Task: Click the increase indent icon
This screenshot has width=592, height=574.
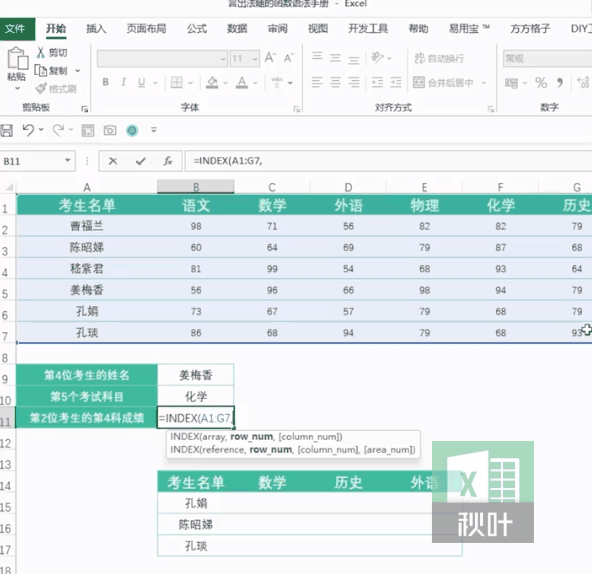Action: pyautogui.click(x=396, y=82)
